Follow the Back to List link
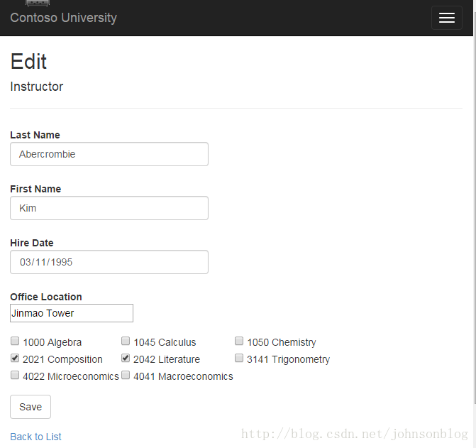 (x=35, y=437)
